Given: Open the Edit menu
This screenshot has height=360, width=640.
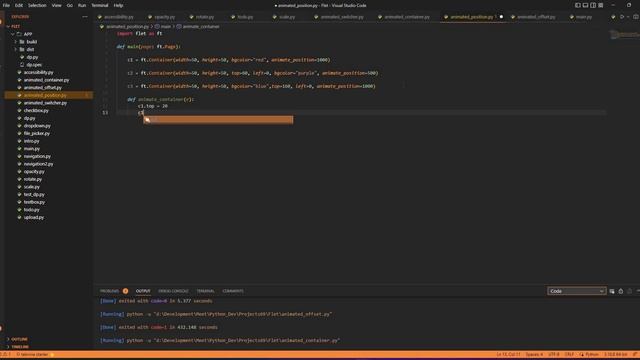Looking at the screenshot, I should [x=19, y=5].
